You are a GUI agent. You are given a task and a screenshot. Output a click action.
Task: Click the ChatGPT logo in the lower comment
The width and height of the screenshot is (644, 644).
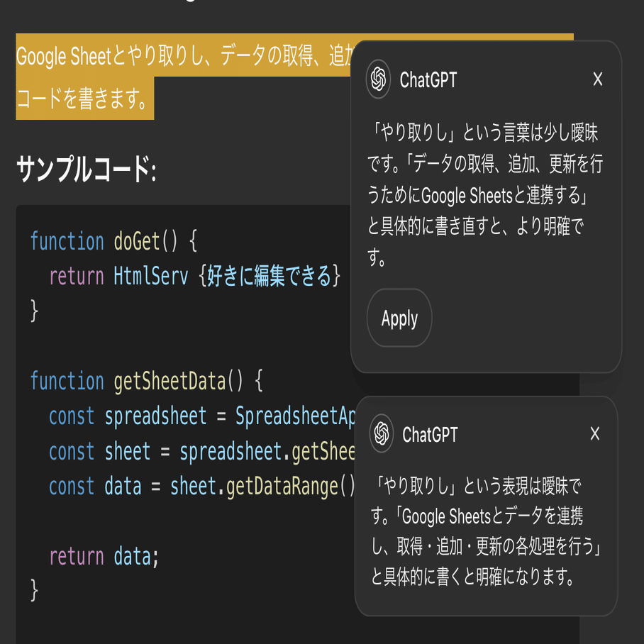pos(382,433)
